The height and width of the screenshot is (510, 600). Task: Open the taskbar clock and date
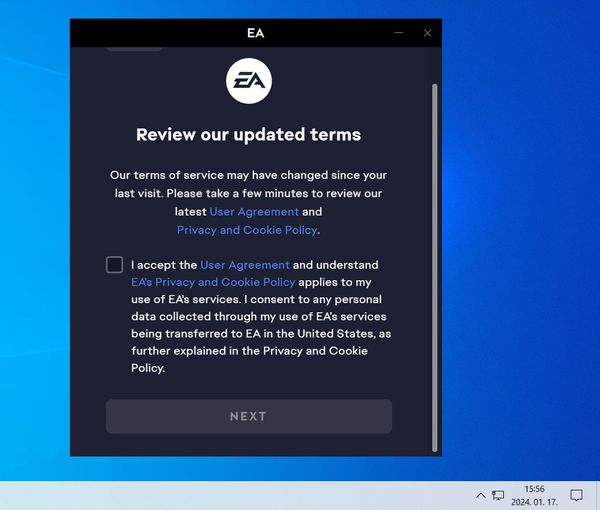click(x=534, y=495)
